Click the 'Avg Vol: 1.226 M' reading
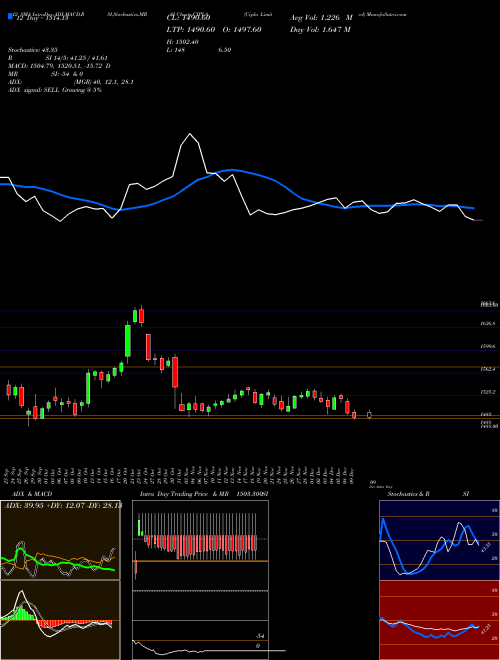Viewport: 500px width, 660px height. [x=321, y=18]
